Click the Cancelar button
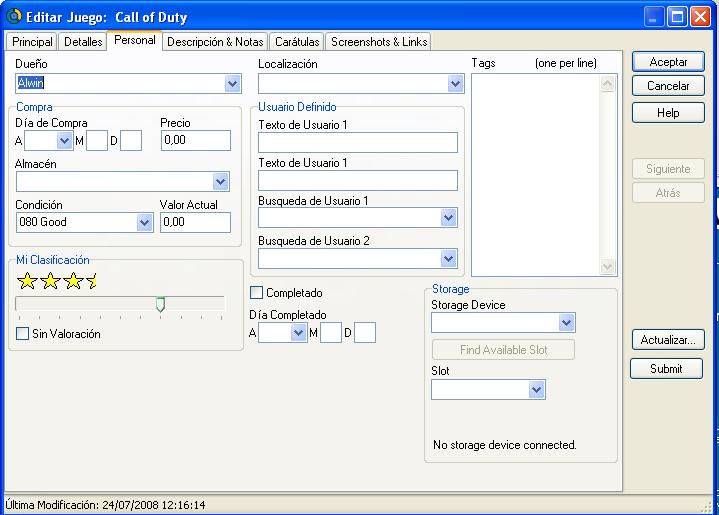The height and width of the screenshot is (515, 719). tap(668, 86)
